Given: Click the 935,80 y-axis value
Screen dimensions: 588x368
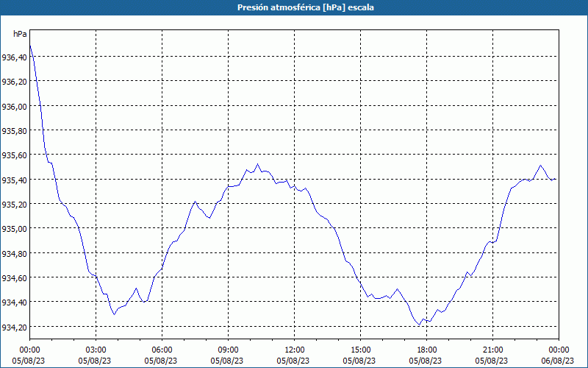Looking at the screenshot, I should [x=14, y=131].
